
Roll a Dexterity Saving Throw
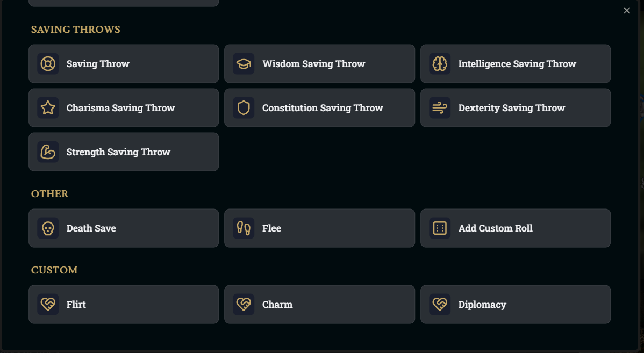tap(516, 107)
